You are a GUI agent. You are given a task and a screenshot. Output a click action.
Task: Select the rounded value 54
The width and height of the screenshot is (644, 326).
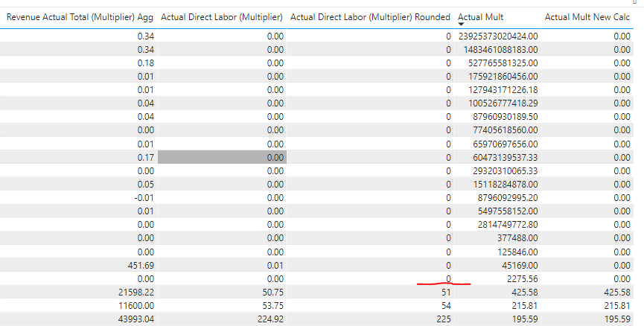(x=446, y=306)
